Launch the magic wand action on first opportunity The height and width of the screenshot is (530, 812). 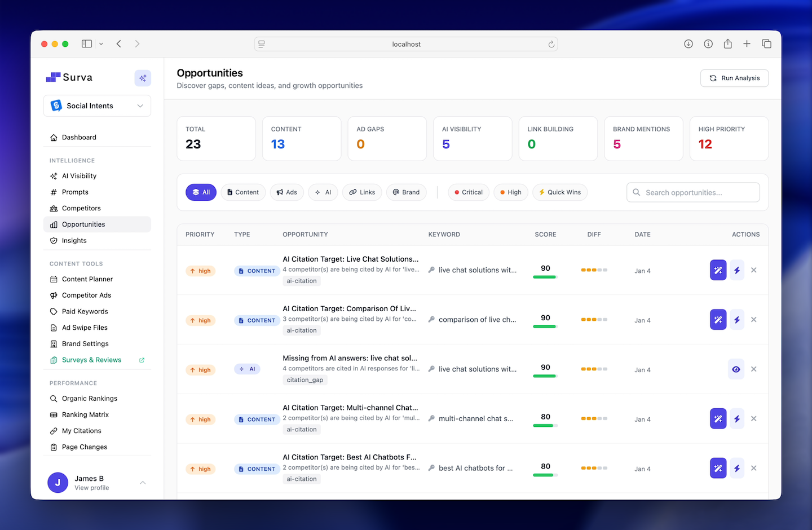(718, 270)
